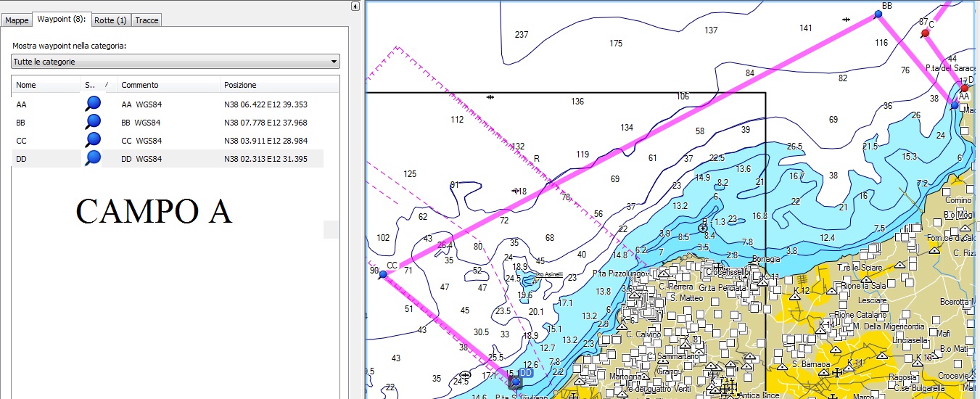The image size is (980, 399).
Task: Collapse the side panel with the arrow button
Action: [355, 7]
